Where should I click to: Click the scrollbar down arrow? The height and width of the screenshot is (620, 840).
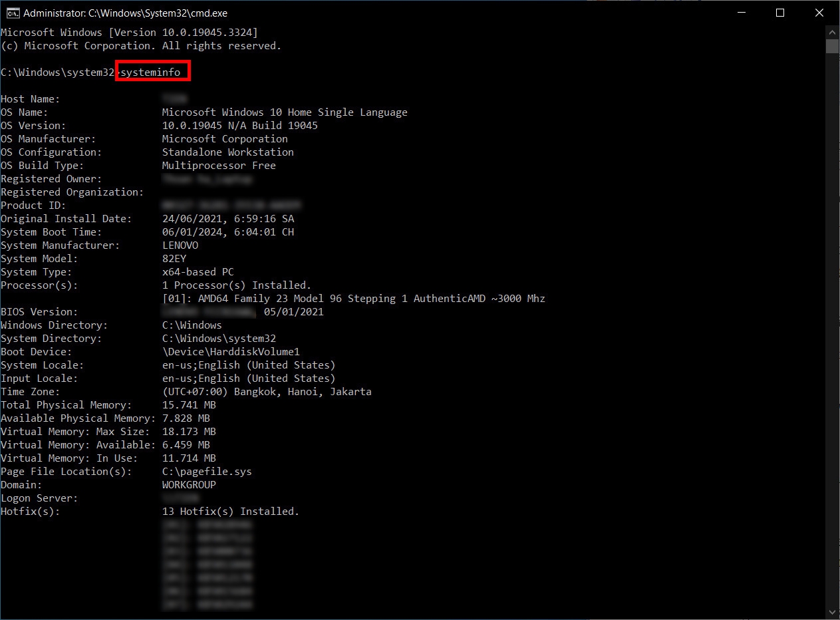pos(833,612)
